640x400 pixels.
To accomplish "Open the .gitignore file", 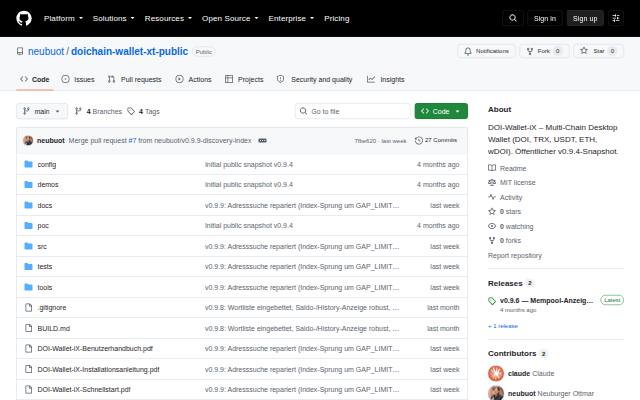I will click(x=51, y=308).
